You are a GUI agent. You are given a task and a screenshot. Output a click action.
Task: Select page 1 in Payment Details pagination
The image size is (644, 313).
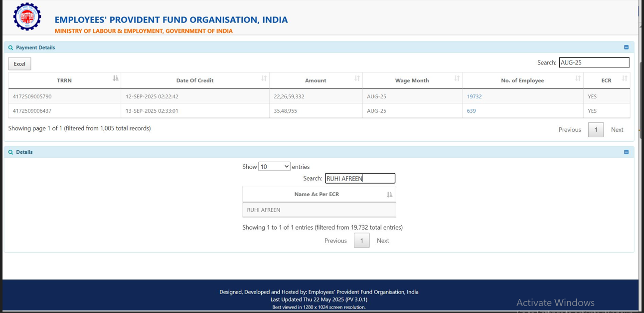(x=596, y=130)
